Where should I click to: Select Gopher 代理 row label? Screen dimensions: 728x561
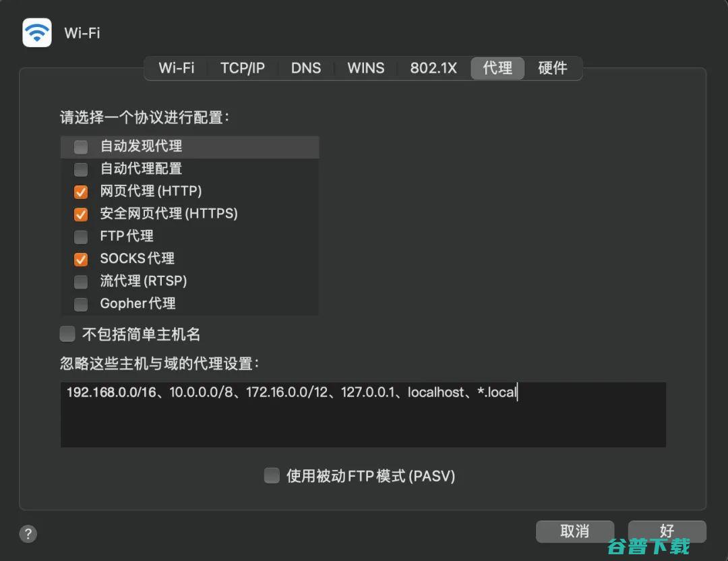[x=138, y=303]
